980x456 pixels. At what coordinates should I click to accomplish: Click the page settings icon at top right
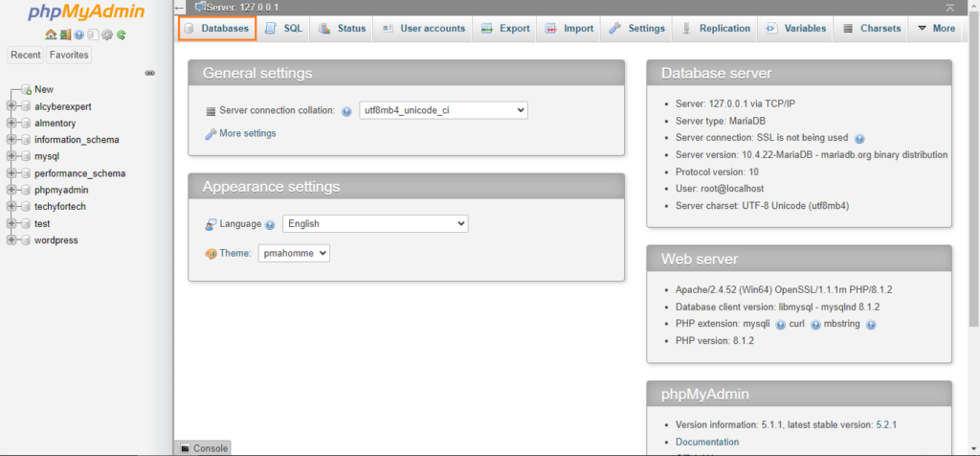950,8
